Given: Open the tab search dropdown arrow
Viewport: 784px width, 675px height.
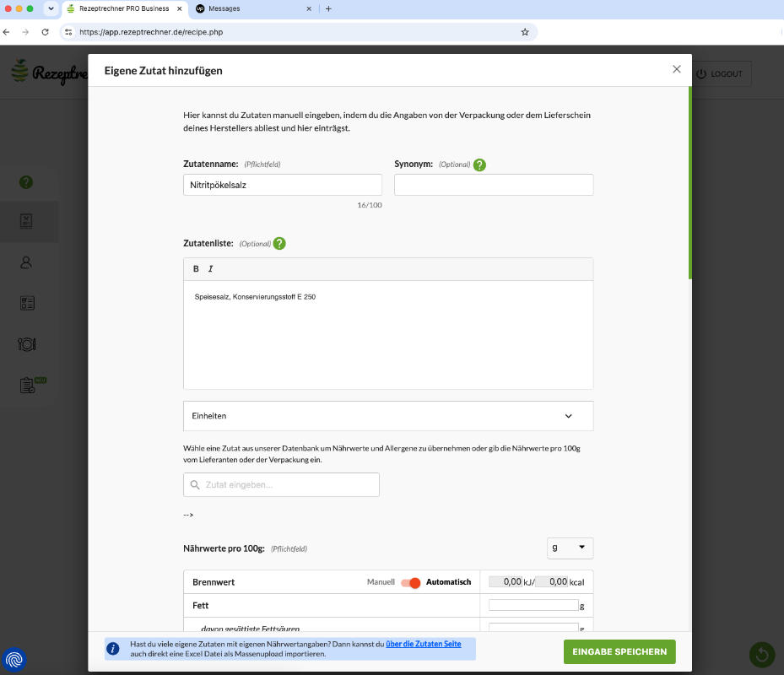Looking at the screenshot, I should point(51,8).
